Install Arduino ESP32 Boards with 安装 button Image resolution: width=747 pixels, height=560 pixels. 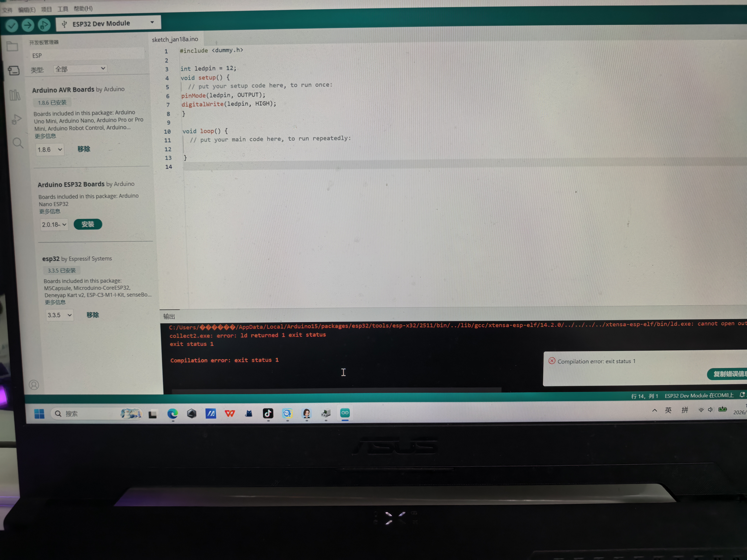(x=88, y=224)
